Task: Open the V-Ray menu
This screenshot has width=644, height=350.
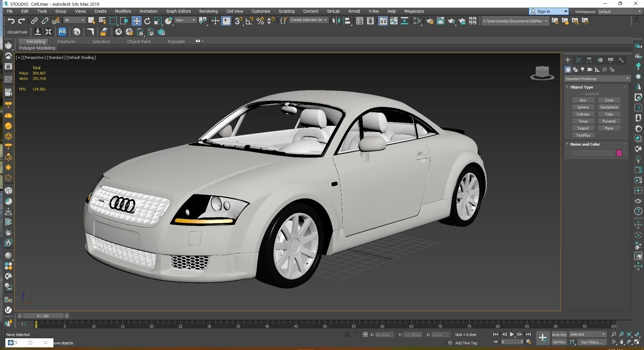Action: click(x=374, y=11)
